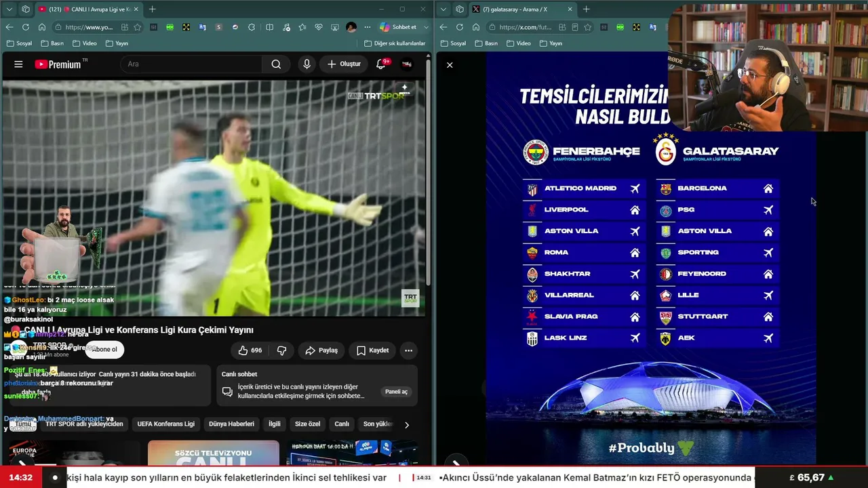
Task: Open live chat with Paneli aç
Action: pyautogui.click(x=397, y=392)
